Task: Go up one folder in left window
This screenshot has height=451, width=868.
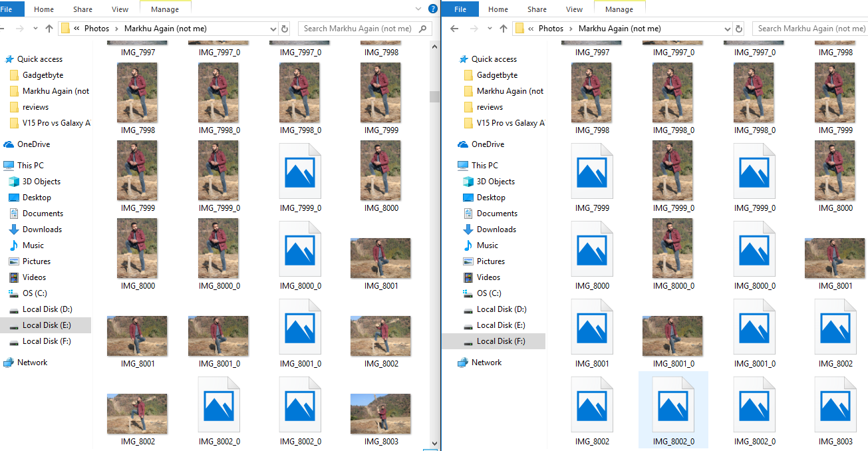Action: click(49, 29)
